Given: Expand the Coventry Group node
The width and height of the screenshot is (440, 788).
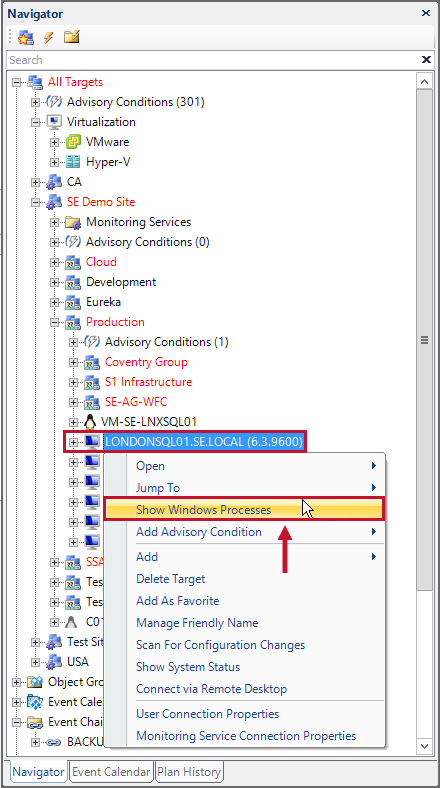Looking at the screenshot, I should (x=74, y=362).
